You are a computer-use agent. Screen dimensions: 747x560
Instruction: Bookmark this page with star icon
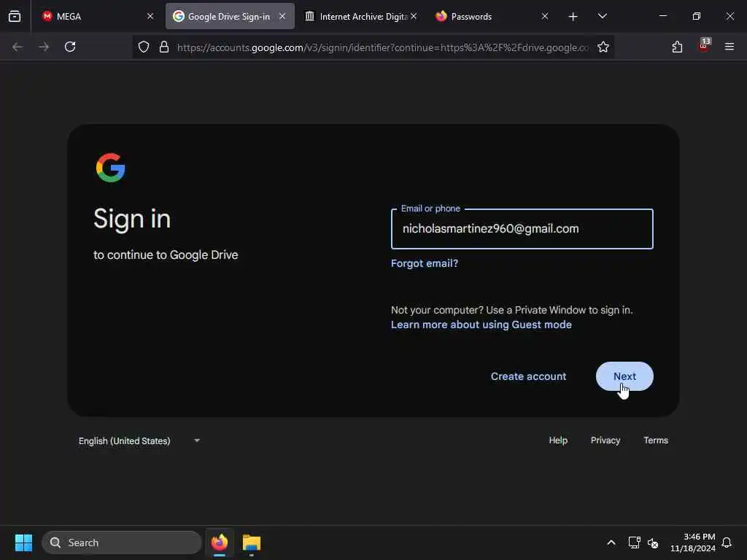click(x=603, y=47)
